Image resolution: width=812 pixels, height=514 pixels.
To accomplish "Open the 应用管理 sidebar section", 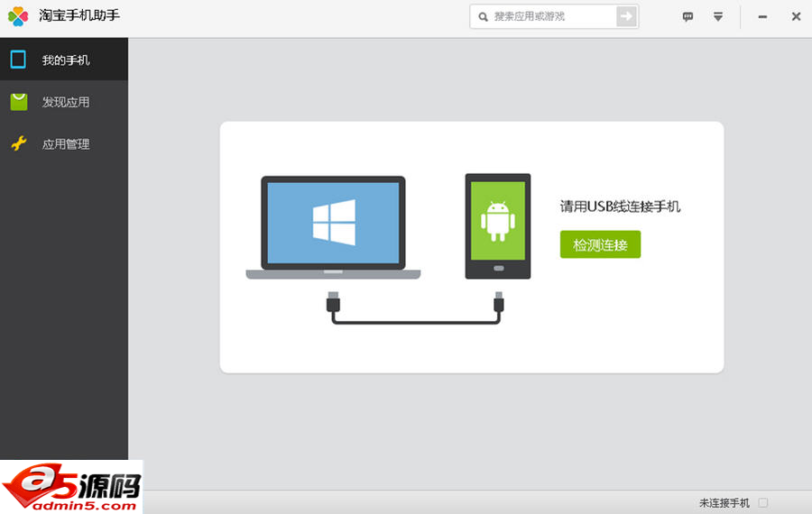I will tap(64, 144).
